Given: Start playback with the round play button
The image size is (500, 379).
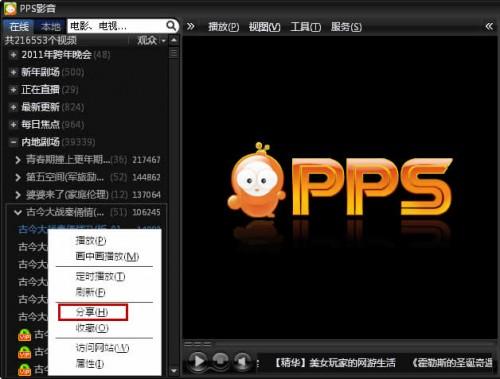Looking at the screenshot, I should pos(198,361).
